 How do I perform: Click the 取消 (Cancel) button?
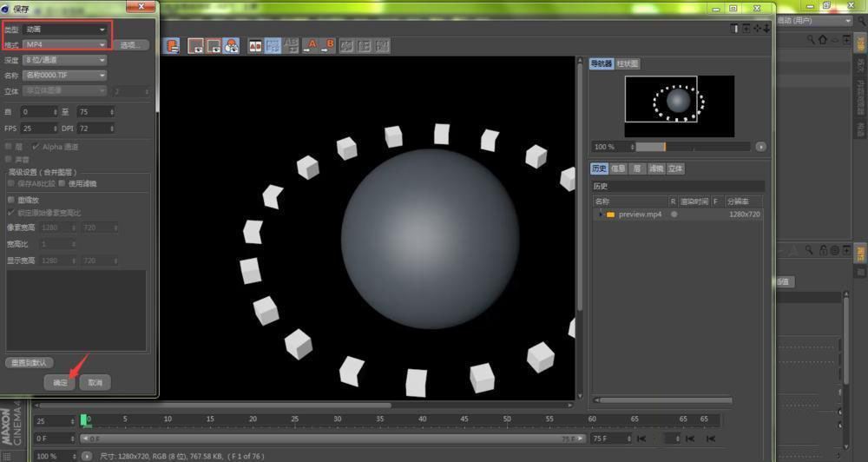coord(95,382)
